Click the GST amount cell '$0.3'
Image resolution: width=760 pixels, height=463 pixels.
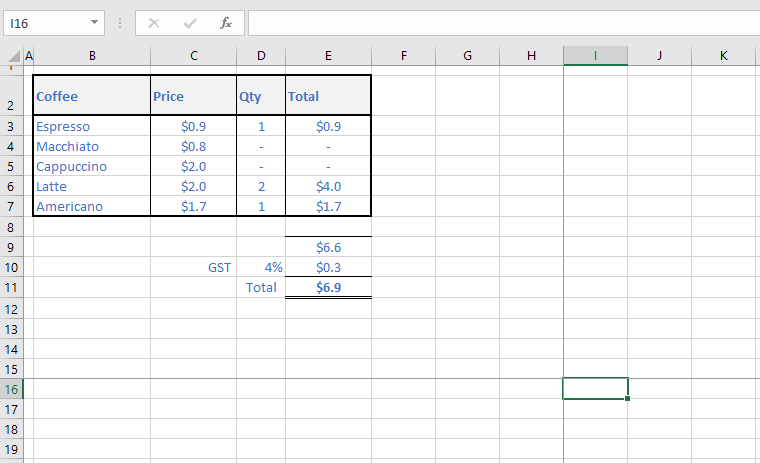pyautogui.click(x=328, y=267)
